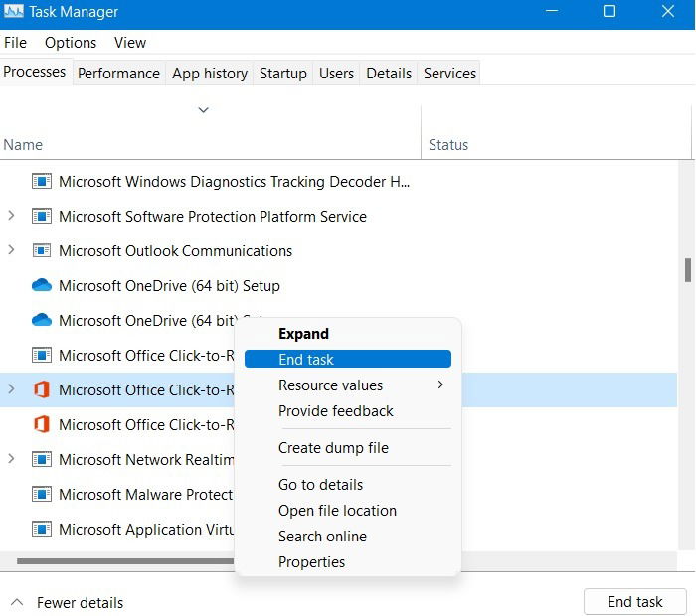
Task: Click the Fewer details link
Action: 81,603
